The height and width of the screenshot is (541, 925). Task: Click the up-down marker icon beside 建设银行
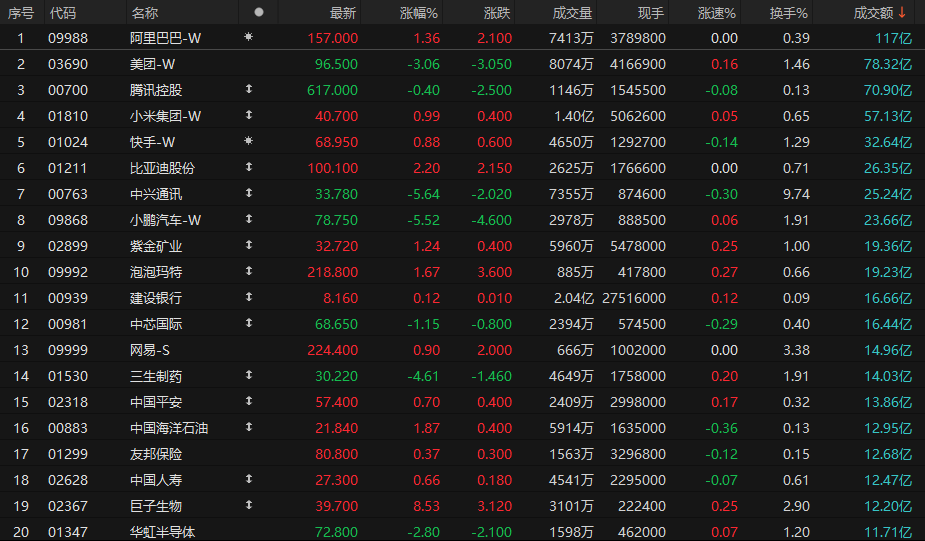(249, 296)
